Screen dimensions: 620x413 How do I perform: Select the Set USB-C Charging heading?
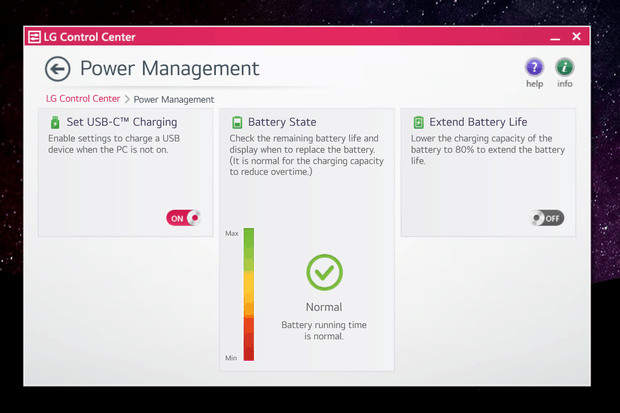122,122
